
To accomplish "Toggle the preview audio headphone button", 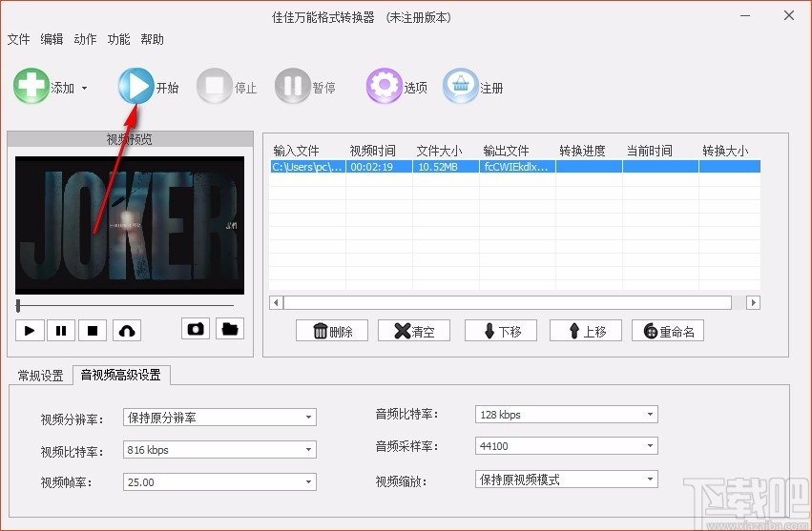I will 127,330.
